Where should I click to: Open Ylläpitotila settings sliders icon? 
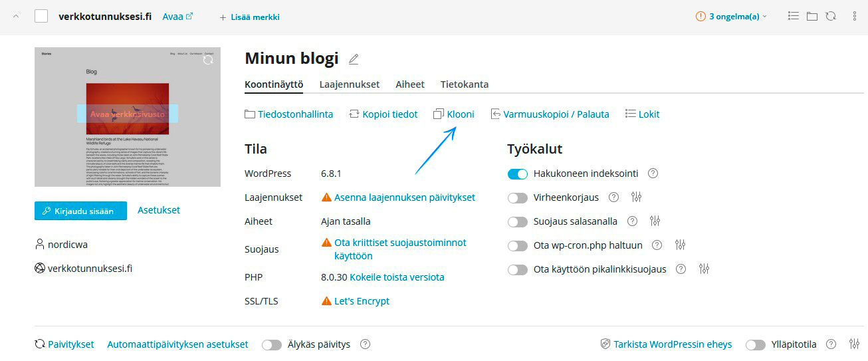tap(855, 344)
